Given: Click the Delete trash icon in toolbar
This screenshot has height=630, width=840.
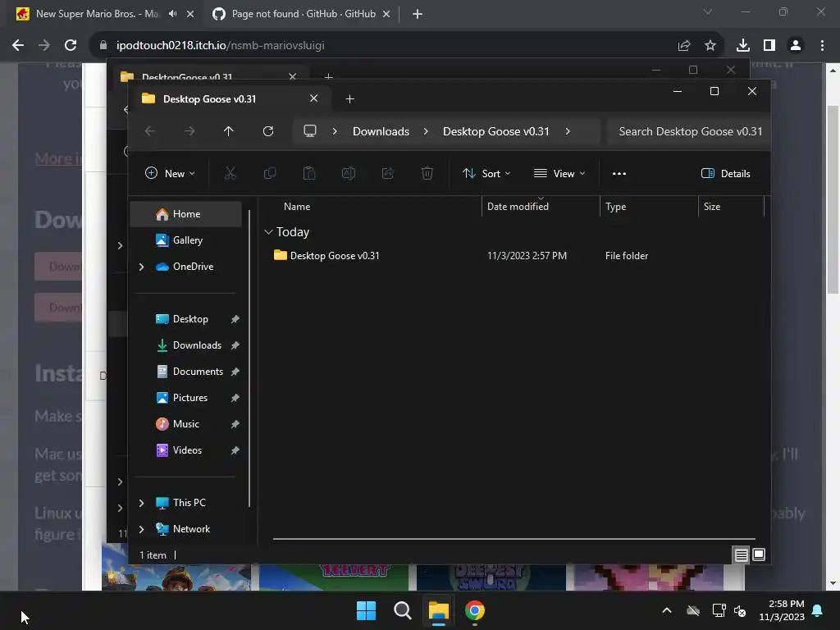Looking at the screenshot, I should pos(427,173).
